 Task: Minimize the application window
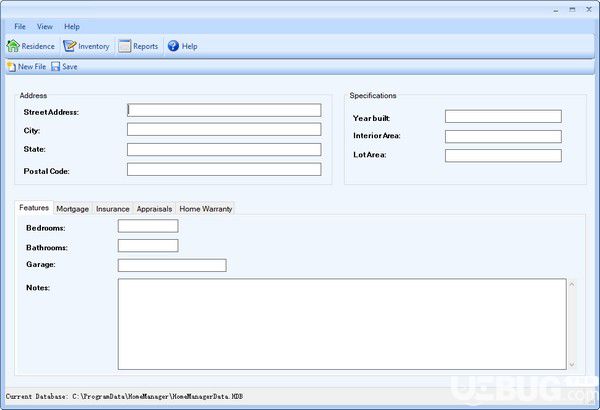556,10
